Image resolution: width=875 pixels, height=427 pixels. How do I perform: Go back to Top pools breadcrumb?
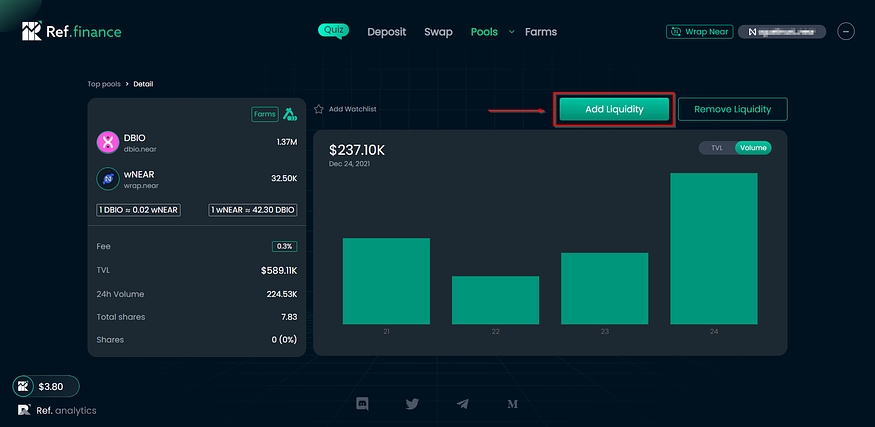coord(105,84)
